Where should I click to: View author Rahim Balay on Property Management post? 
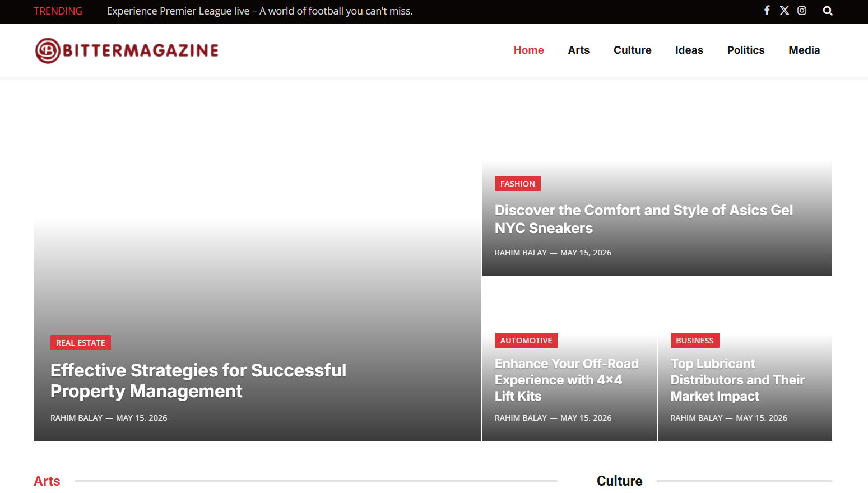[77, 418]
